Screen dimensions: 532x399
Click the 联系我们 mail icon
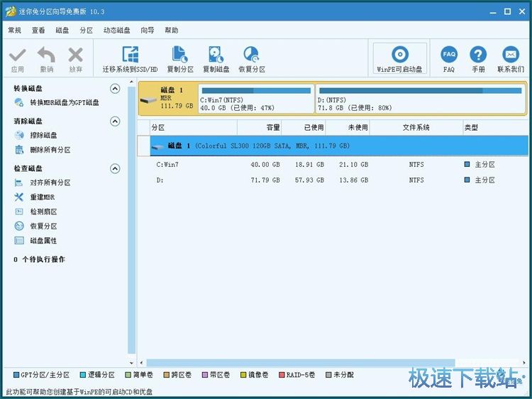(510, 55)
